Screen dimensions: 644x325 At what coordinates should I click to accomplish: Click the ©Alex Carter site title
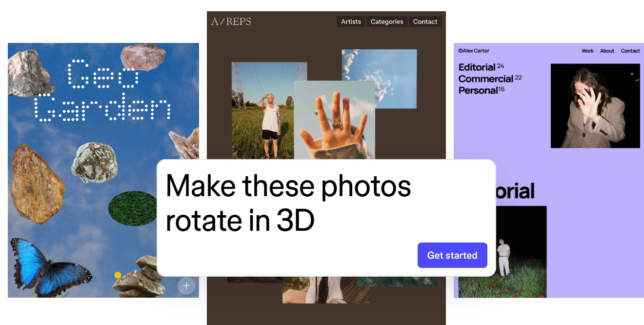[474, 51]
